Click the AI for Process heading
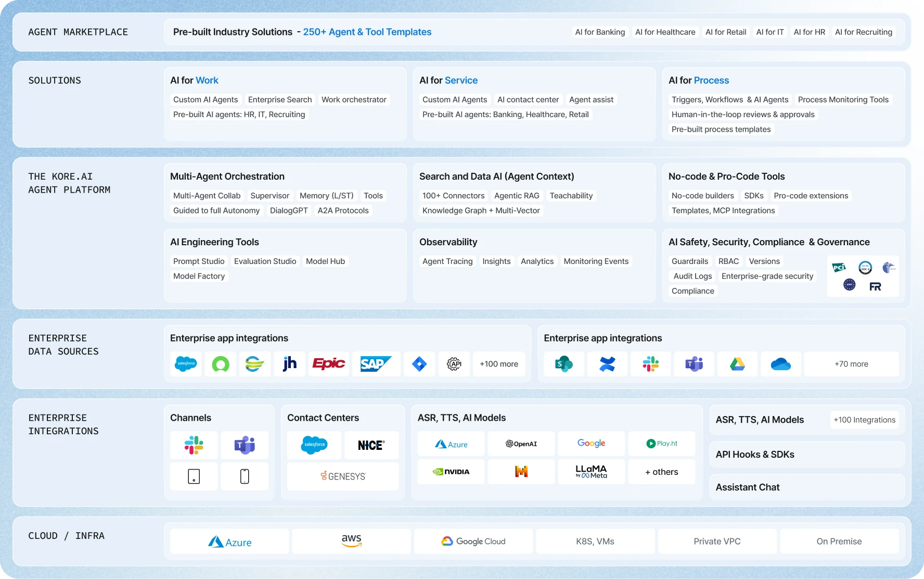The image size is (924, 579). pos(699,80)
